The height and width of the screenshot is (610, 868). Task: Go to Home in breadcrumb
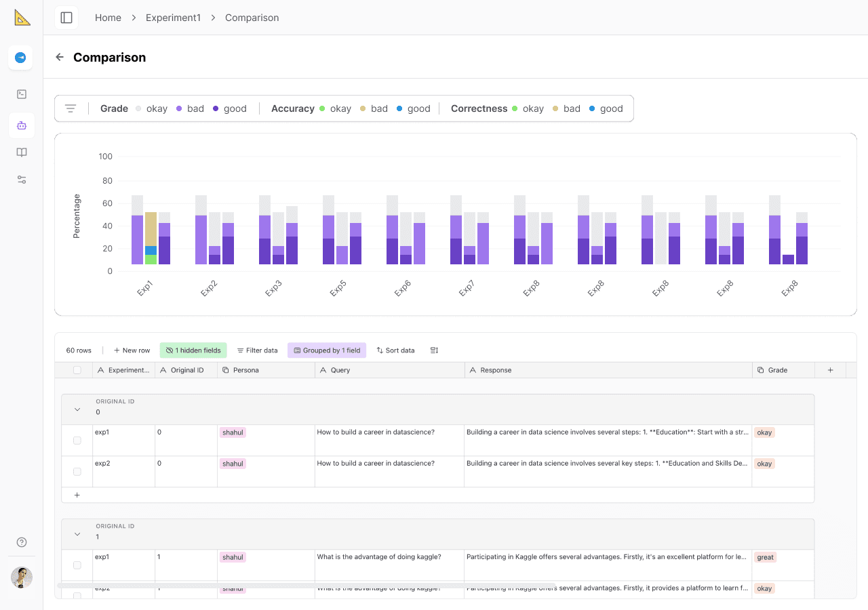coord(108,18)
